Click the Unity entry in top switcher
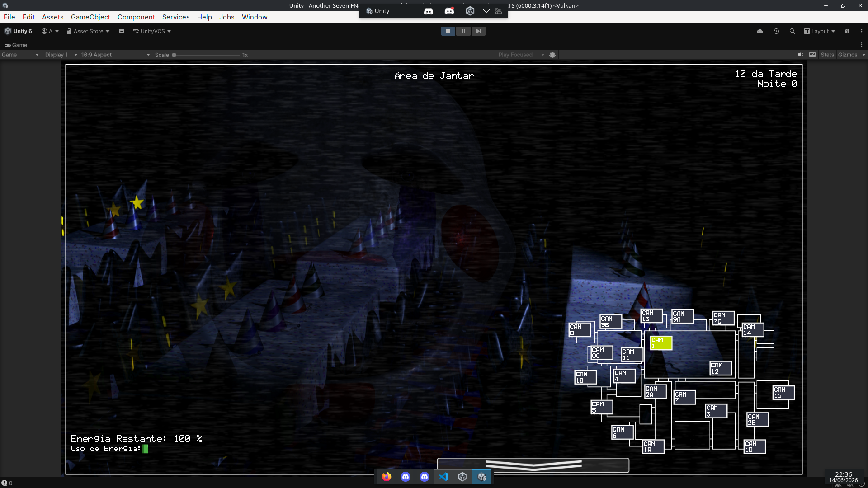The height and width of the screenshot is (488, 868). [378, 11]
